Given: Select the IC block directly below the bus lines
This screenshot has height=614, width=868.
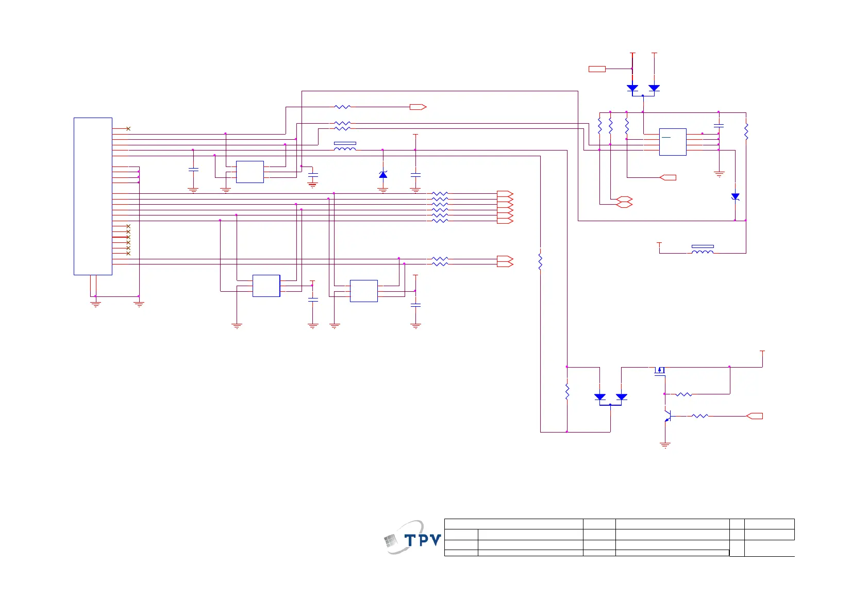Looking at the screenshot, I should [x=250, y=172].
